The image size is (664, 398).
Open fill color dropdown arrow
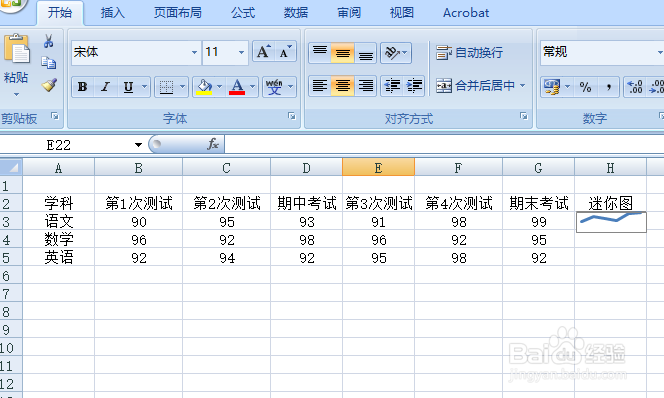click(x=219, y=87)
